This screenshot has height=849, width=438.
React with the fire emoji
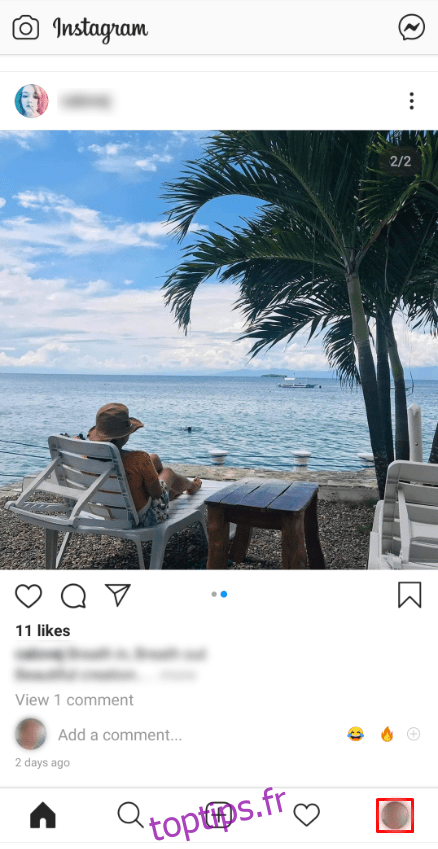tap(387, 734)
